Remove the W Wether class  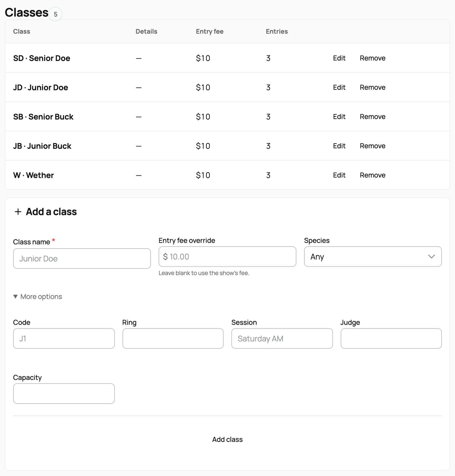tap(373, 175)
